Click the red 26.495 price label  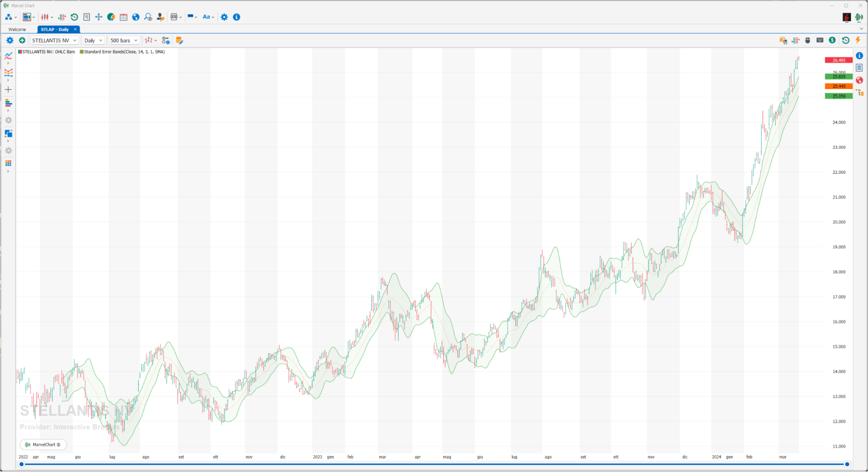(x=838, y=60)
